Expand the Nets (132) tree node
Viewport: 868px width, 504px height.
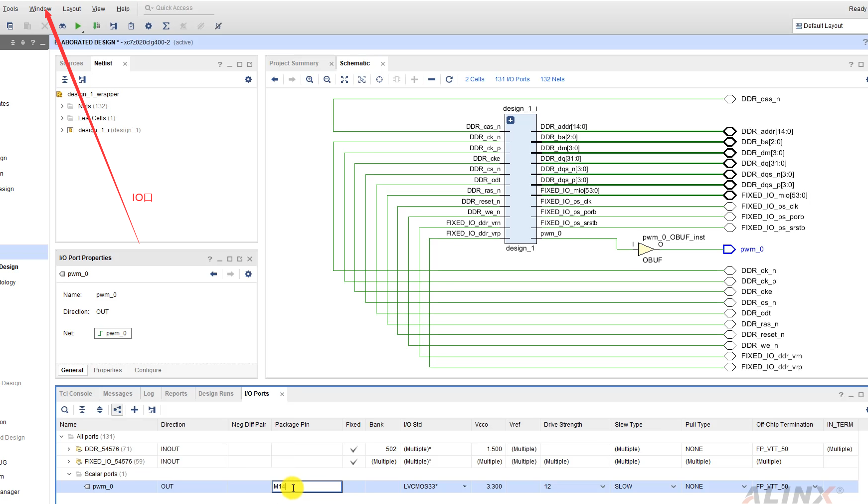(x=62, y=106)
